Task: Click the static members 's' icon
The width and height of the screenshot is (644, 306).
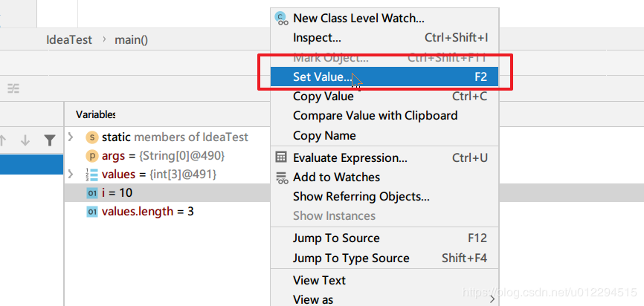Action: point(92,137)
